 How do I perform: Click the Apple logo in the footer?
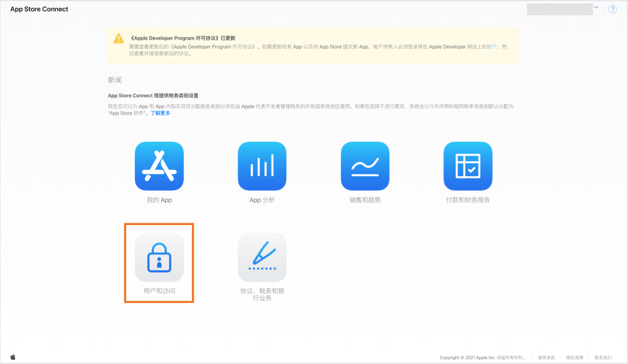13,357
